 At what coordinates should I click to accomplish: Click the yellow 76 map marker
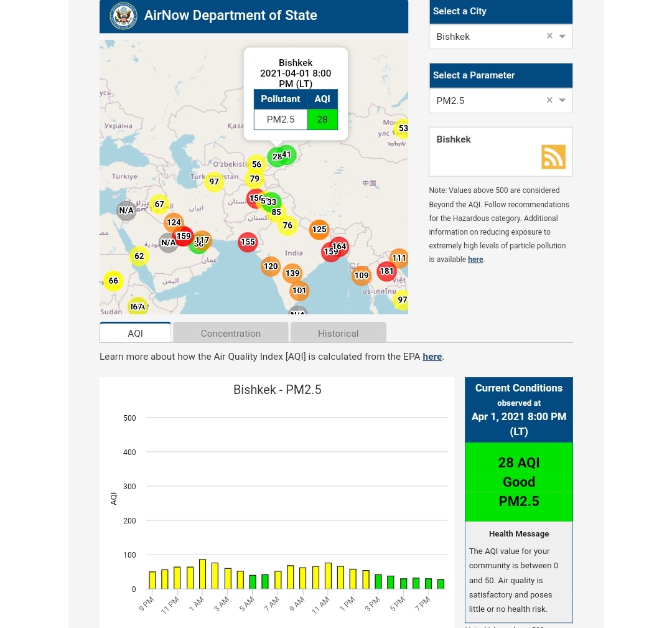[x=287, y=226]
